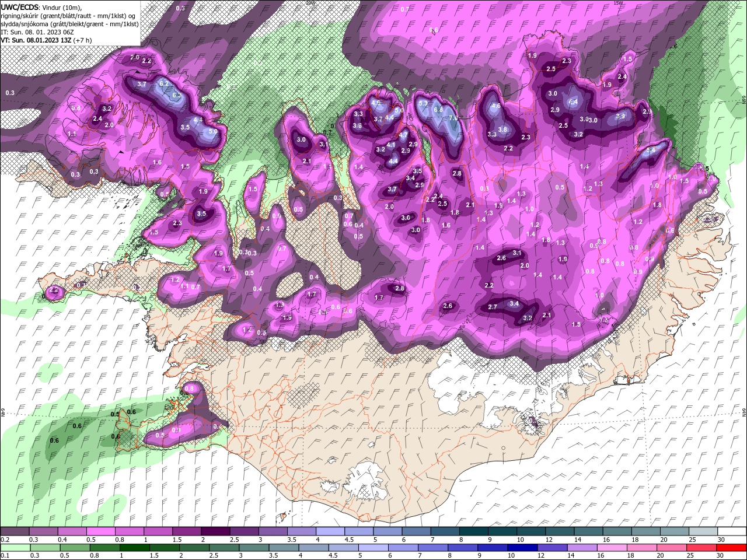This screenshot has height=560, width=747.
Task: Select the light lavender 4 swatch on the snow scale
Action: pos(330,531)
